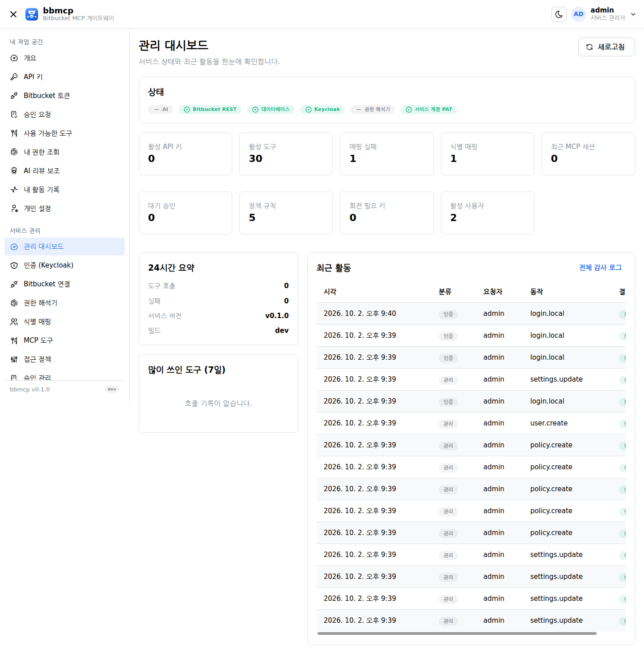This screenshot has width=644, height=663.
Task: Click the fingerprint icon beside 권한 해석기
Action: pyautogui.click(x=14, y=303)
